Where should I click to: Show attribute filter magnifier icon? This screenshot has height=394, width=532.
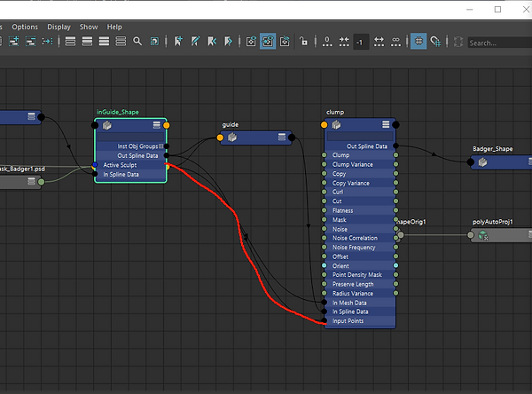(x=137, y=42)
